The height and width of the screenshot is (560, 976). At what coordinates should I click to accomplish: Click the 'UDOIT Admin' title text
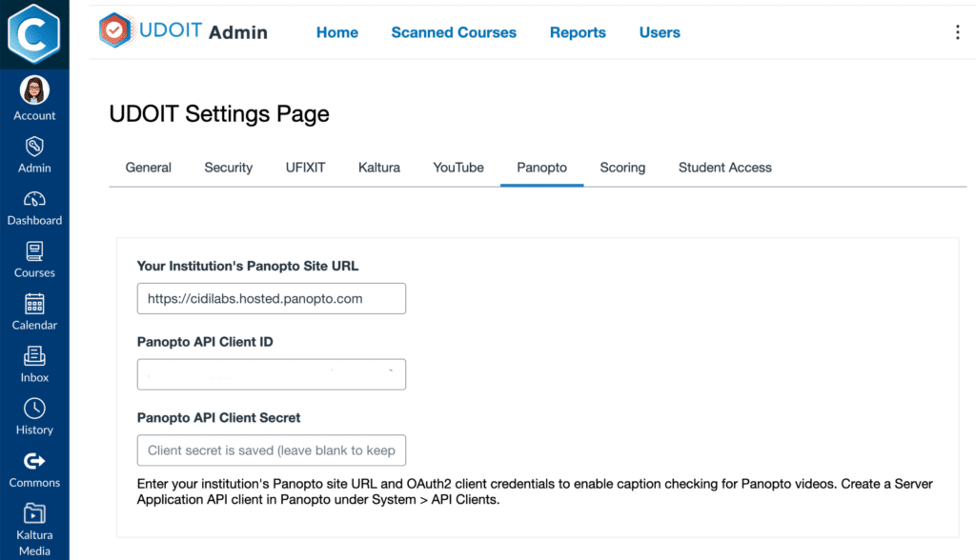point(204,31)
